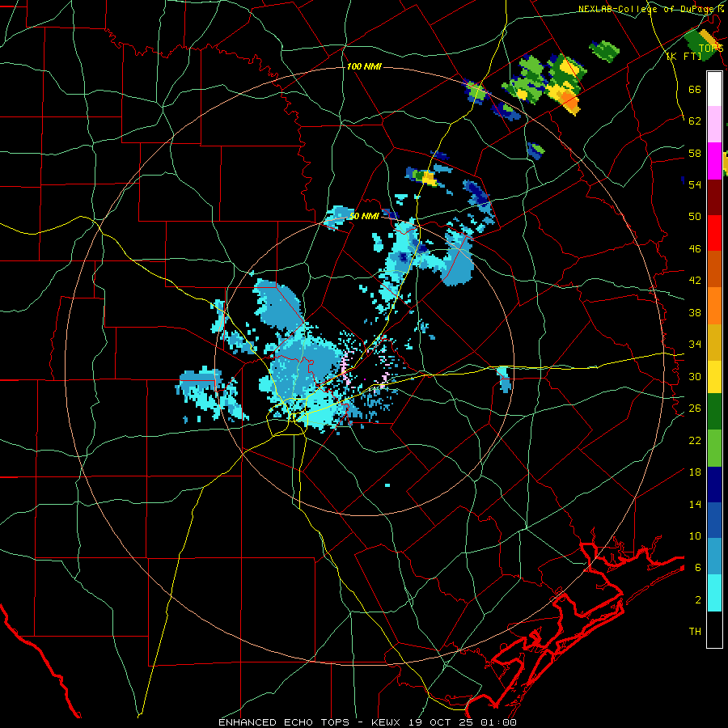This screenshot has height=728, width=728.
Task: Click the "18" legend value
Action: 695,472
